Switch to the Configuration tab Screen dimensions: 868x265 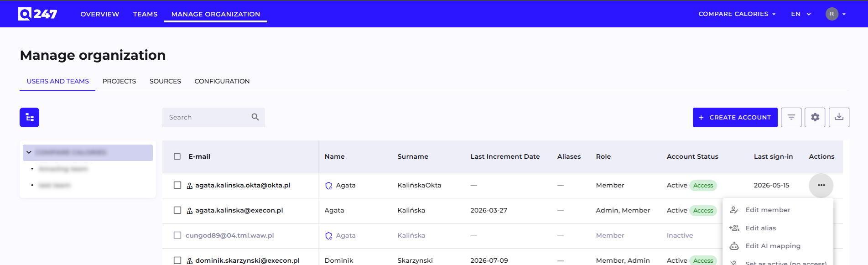tap(222, 81)
